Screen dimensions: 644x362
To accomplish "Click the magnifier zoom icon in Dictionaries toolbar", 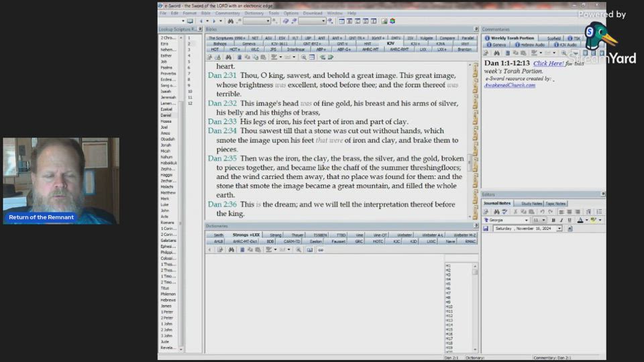I will (299, 249).
